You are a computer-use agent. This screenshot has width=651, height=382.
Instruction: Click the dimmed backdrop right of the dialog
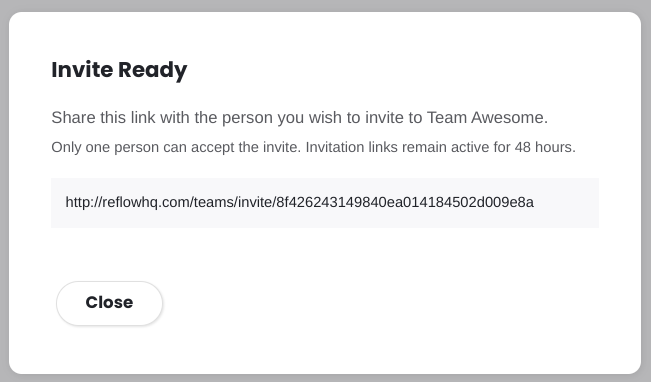646,191
